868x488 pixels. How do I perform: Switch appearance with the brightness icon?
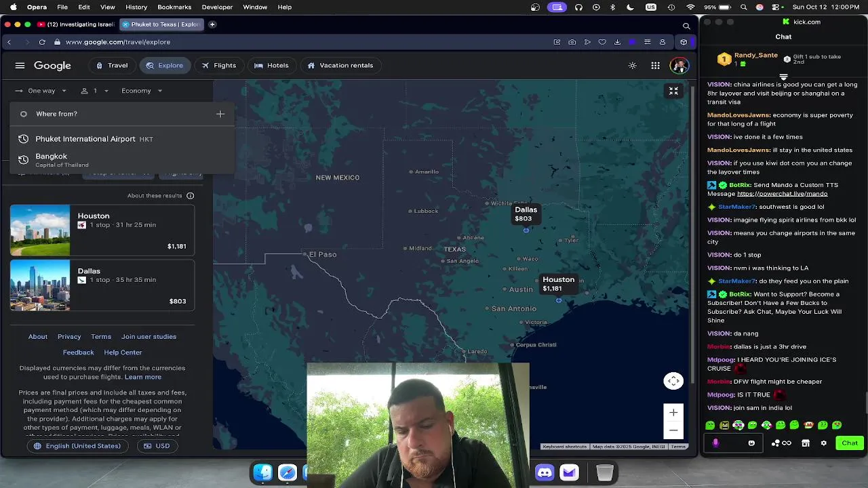(633, 66)
